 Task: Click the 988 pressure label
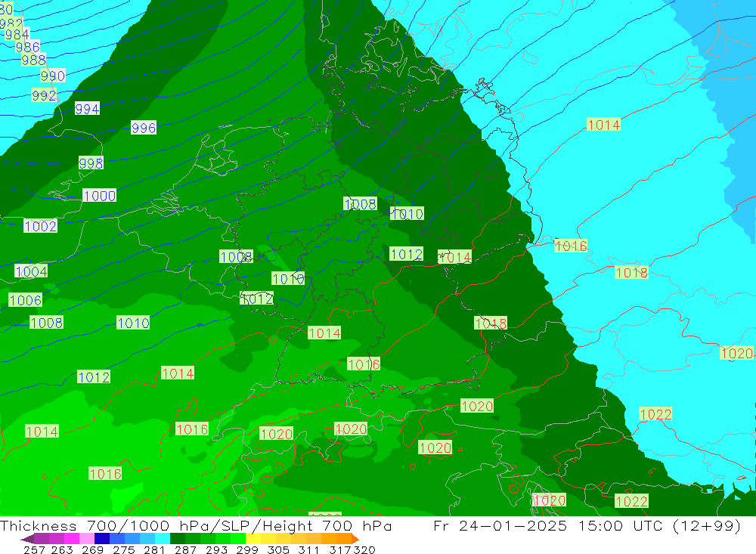pos(34,60)
